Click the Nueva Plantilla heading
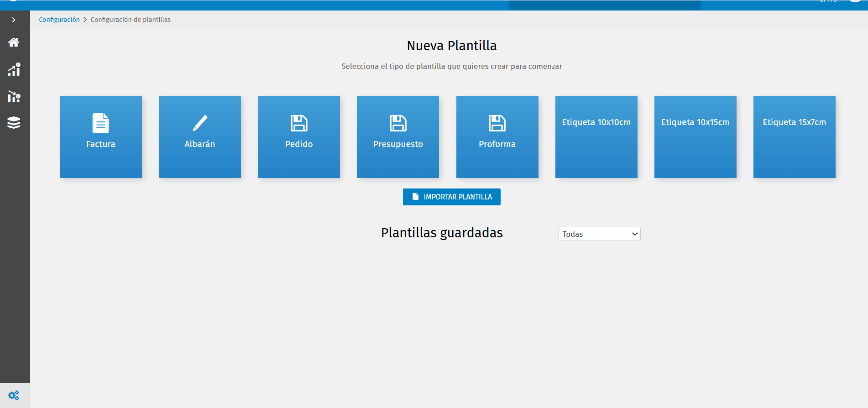868x408 pixels. click(x=452, y=46)
